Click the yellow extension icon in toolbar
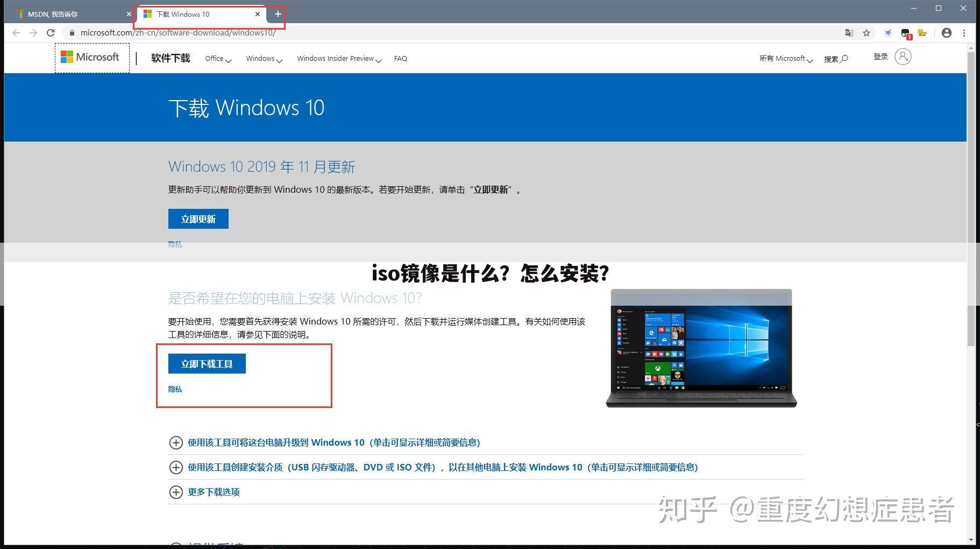 click(923, 33)
